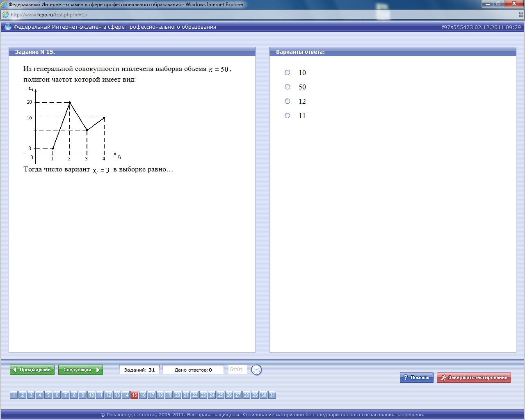525x420 pixels.
Task: Jump to question 30
Action: (x=264, y=395)
